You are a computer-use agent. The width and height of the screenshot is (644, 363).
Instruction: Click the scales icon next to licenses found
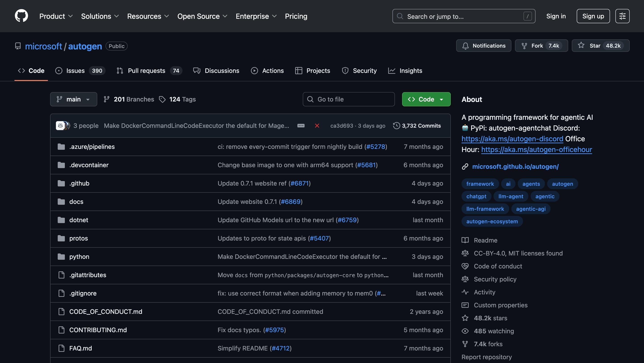coord(465,253)
